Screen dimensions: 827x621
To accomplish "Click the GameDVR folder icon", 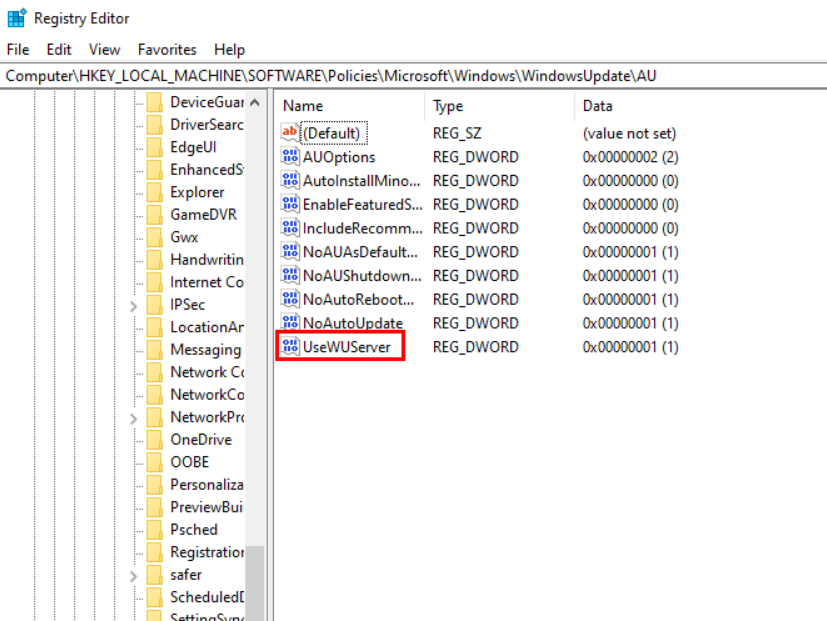I will point(154,215).
